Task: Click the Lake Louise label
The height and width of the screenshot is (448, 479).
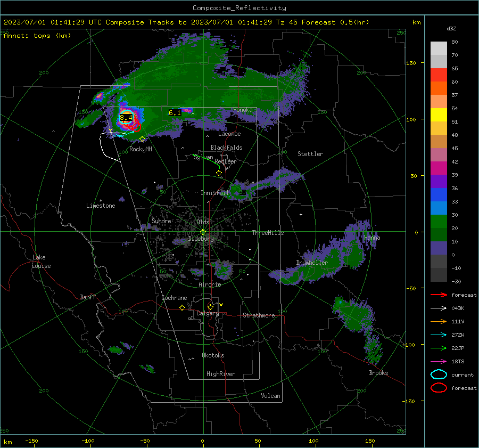Action: (42, 262)
